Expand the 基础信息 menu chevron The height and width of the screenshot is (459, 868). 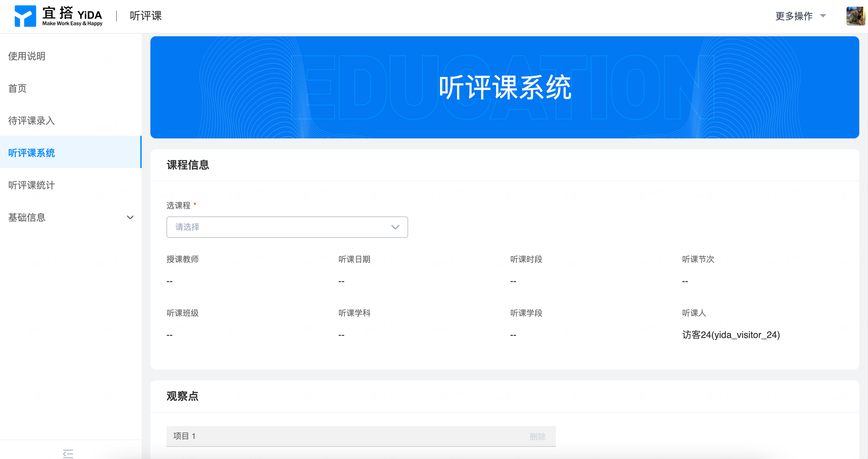coord(130,217)
